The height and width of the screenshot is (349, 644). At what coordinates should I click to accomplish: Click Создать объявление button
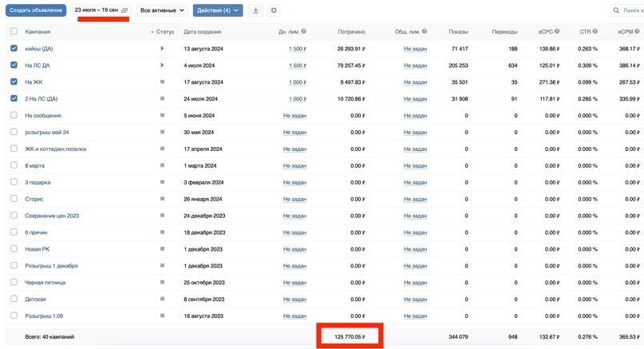click(x=36, y=10)
